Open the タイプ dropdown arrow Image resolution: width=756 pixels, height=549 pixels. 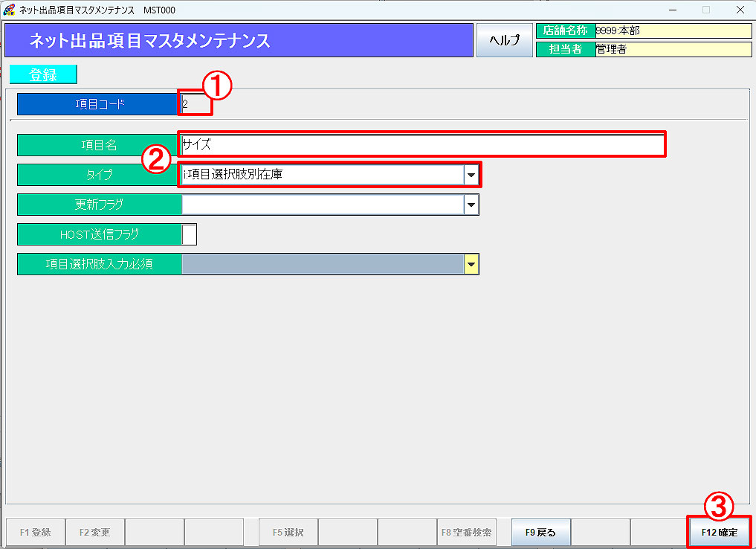tap(471, 175)
